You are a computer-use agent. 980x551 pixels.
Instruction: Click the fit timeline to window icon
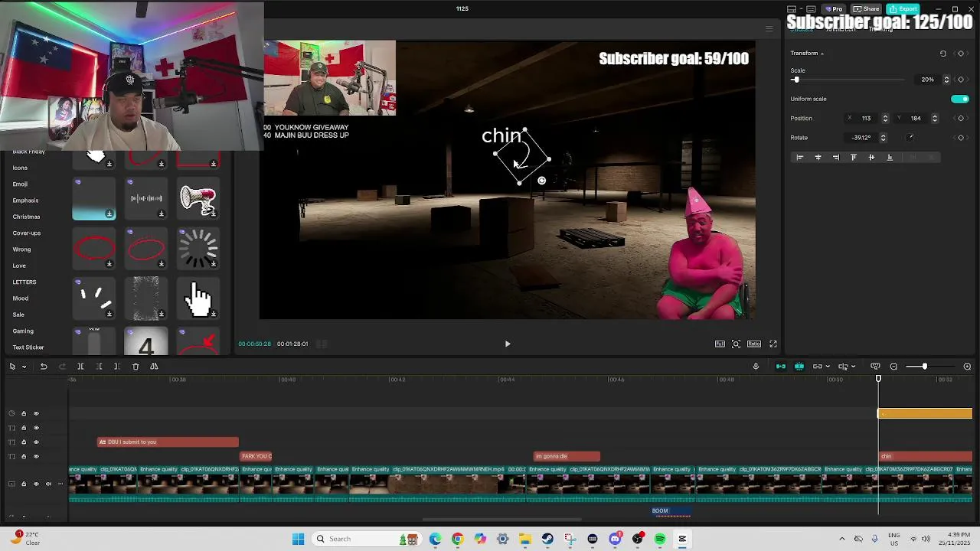(x=875, y=367)
